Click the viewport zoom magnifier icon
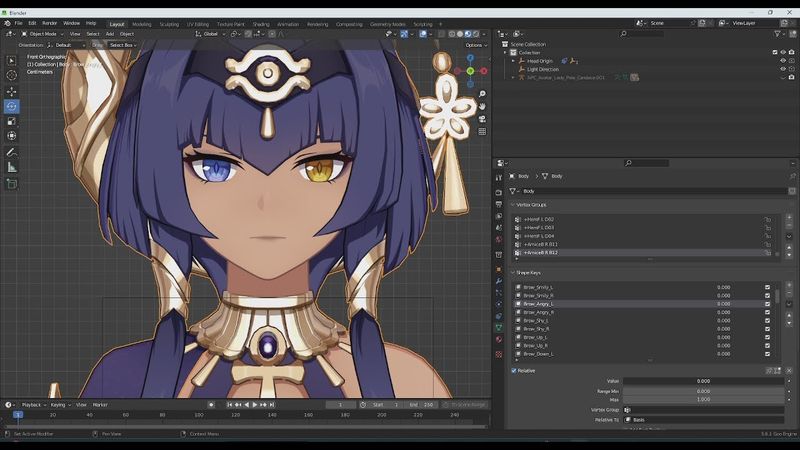 (x=482, y=94)
